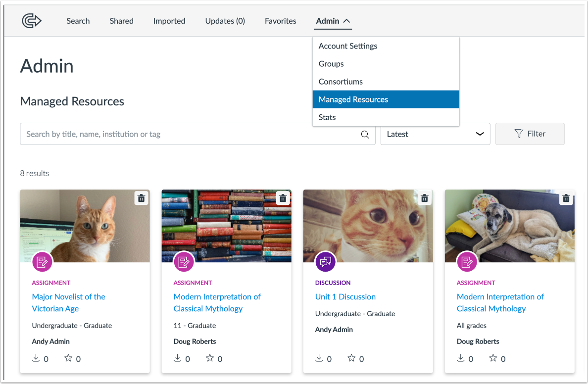The image size is (588, 384).
Task: Click the Discussion badge on Unit 1 Discussion
Action: 325,262
